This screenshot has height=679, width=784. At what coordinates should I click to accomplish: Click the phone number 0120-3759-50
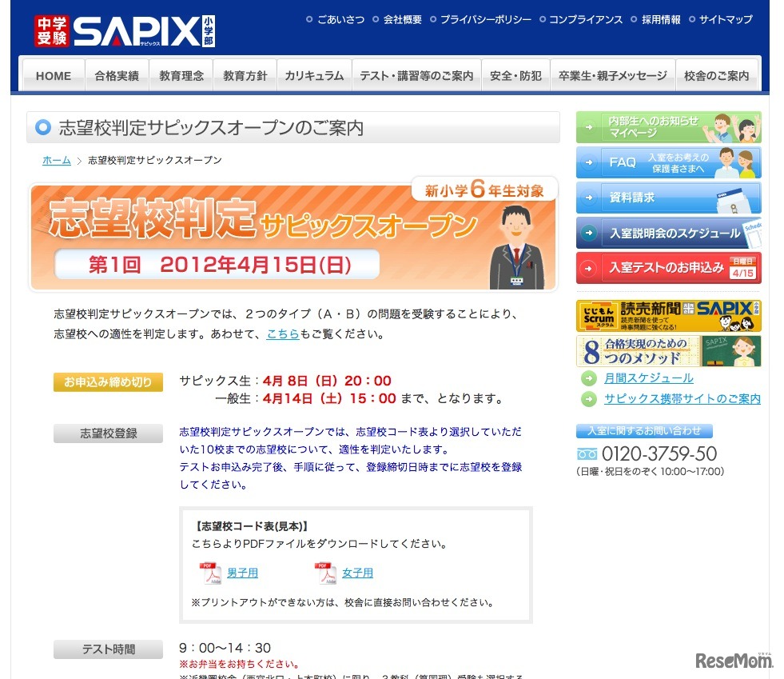659,453
